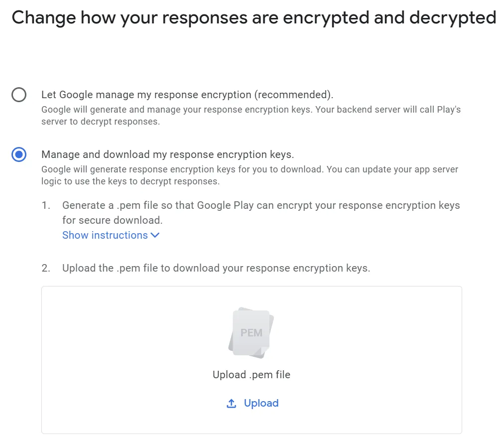Click the PEM file document icon

(251, 332)
